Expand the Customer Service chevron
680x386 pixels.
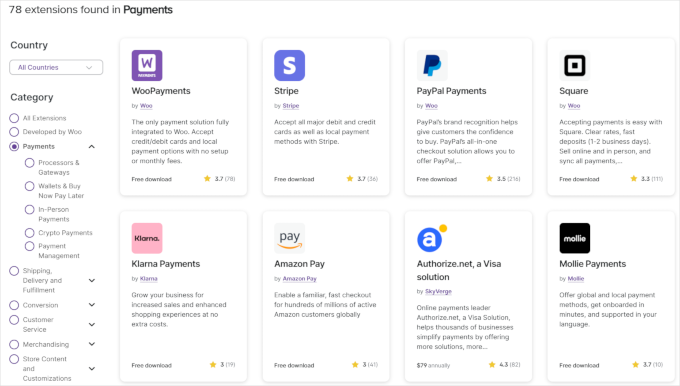coord(92,324)
